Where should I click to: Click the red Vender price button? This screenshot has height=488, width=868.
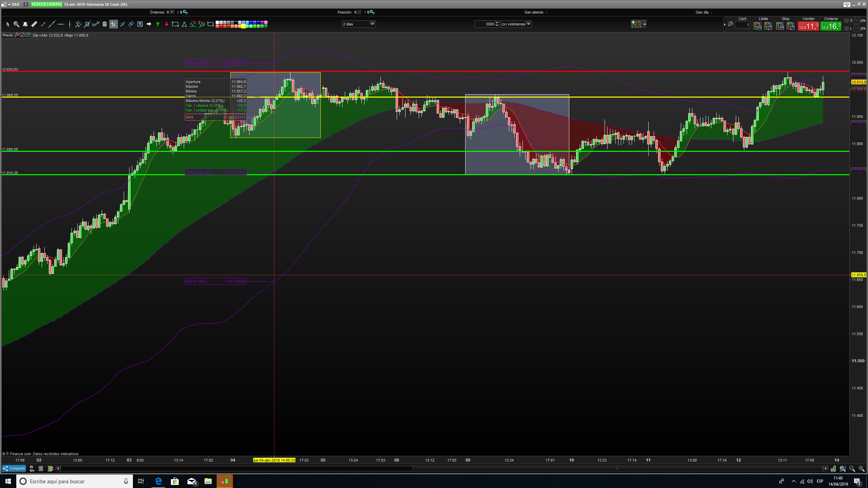808,26
